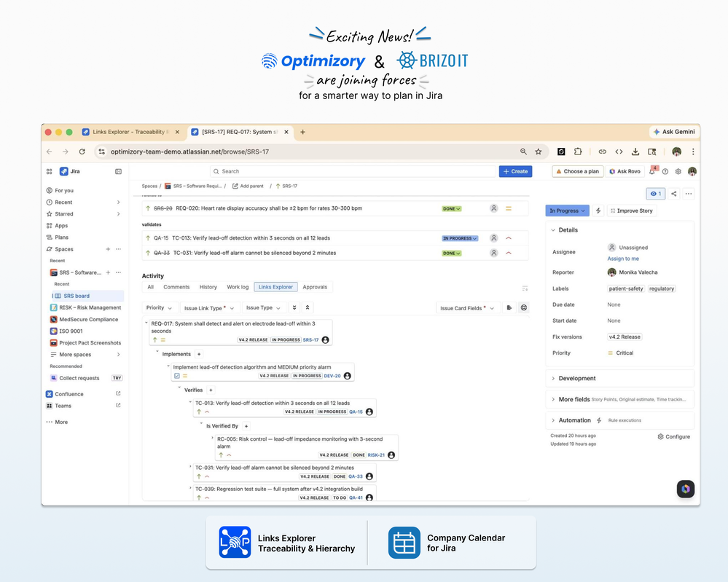Toggle the DEV-20 task checkbox icon
This screenshot has height=582, width=728.
click(x=177, y=376)
